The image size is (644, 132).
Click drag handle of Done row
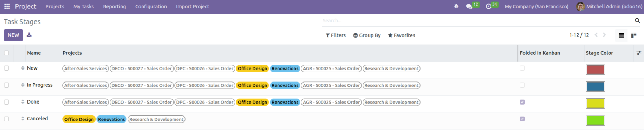pos(23,102)
